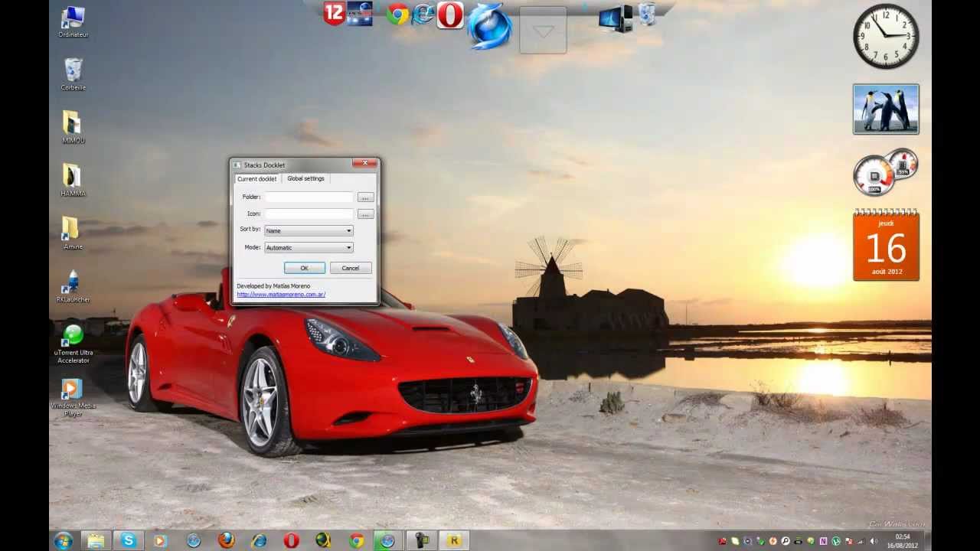Open the yellow R taskbar icon
Image resolution: width=980 pixels, height=551 pixels.
454,540
